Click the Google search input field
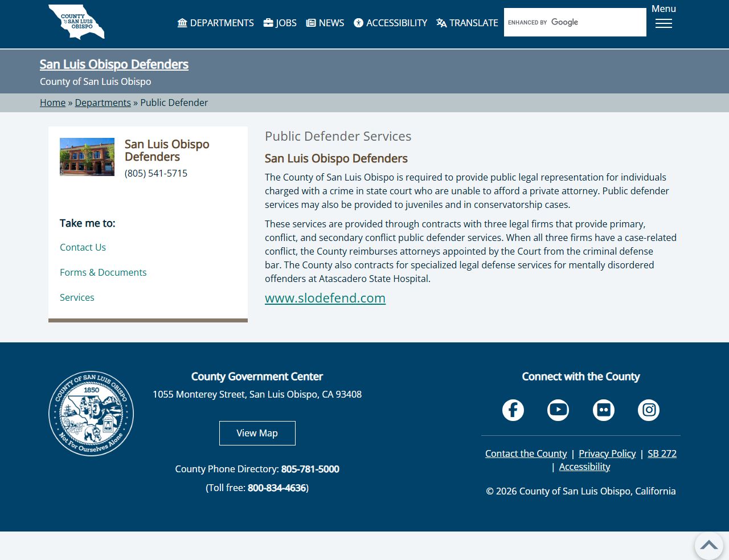This screenshot has width=729, height=560. pos(575,22)
